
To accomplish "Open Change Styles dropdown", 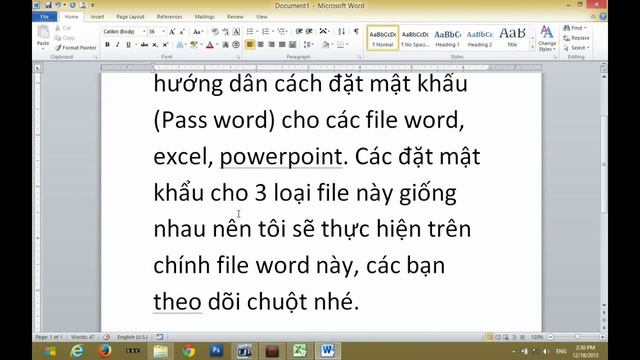I will click(547, 38).
